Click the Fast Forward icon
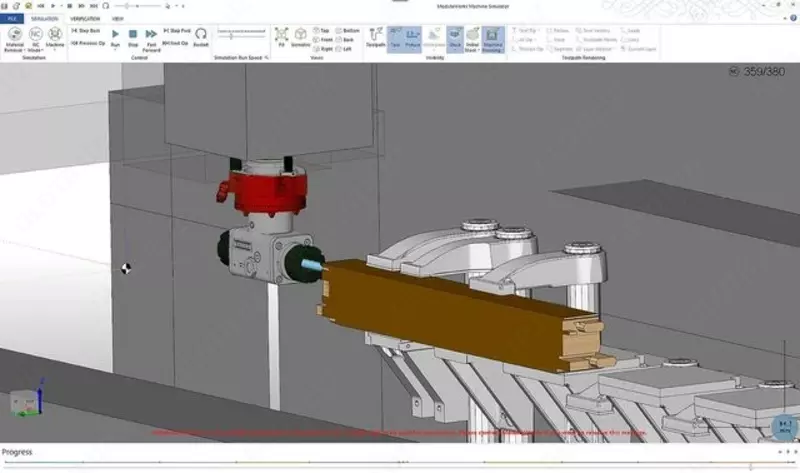 151,38
